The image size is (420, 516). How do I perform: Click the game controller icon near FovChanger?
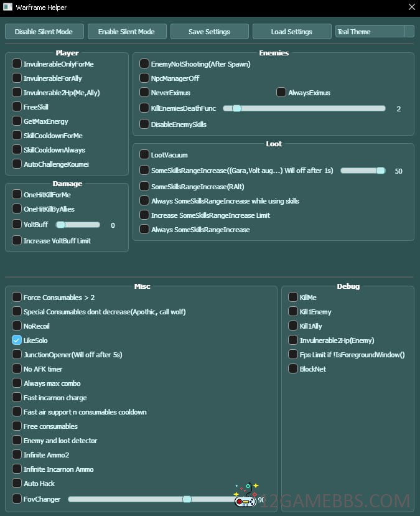click(245, 495)
